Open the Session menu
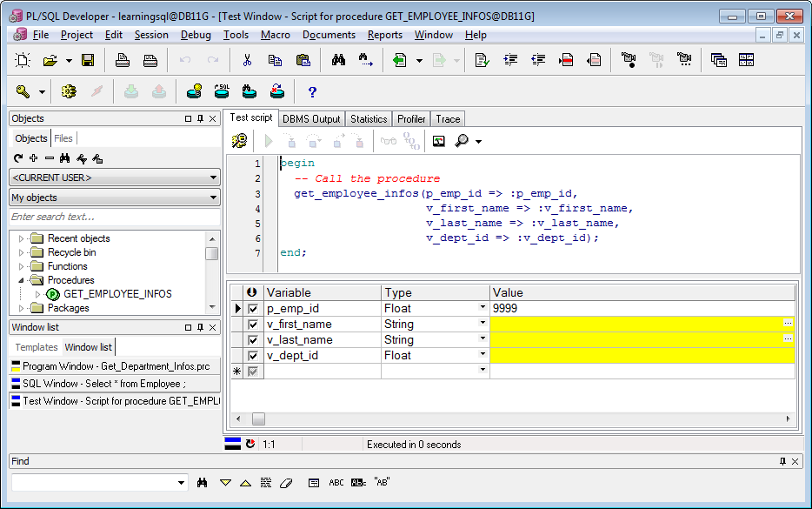This screenshot has height=509, width=812. tap(151, 35)
